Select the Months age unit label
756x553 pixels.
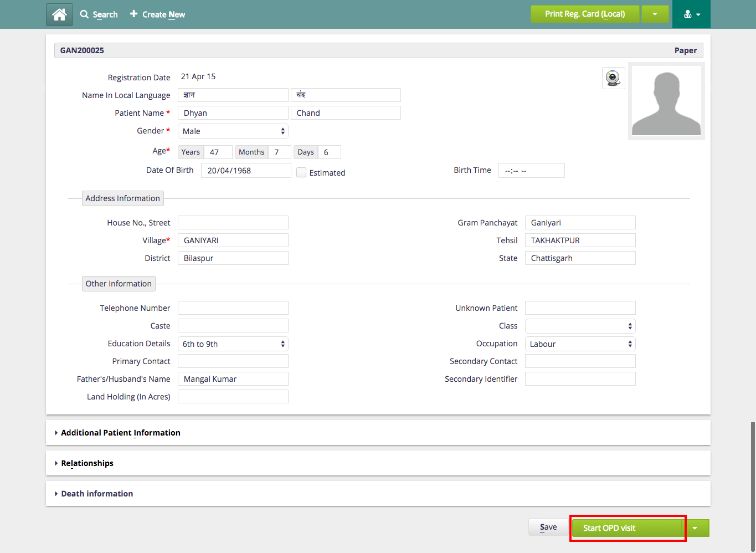[251, 151]
